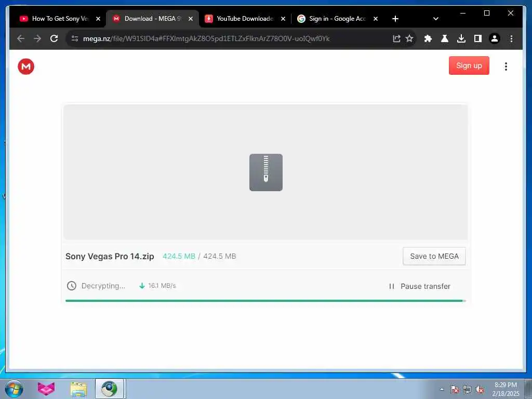532x399 pixels.
Task: Close the YouTube Downloader tab
Action: pos(283,19)
